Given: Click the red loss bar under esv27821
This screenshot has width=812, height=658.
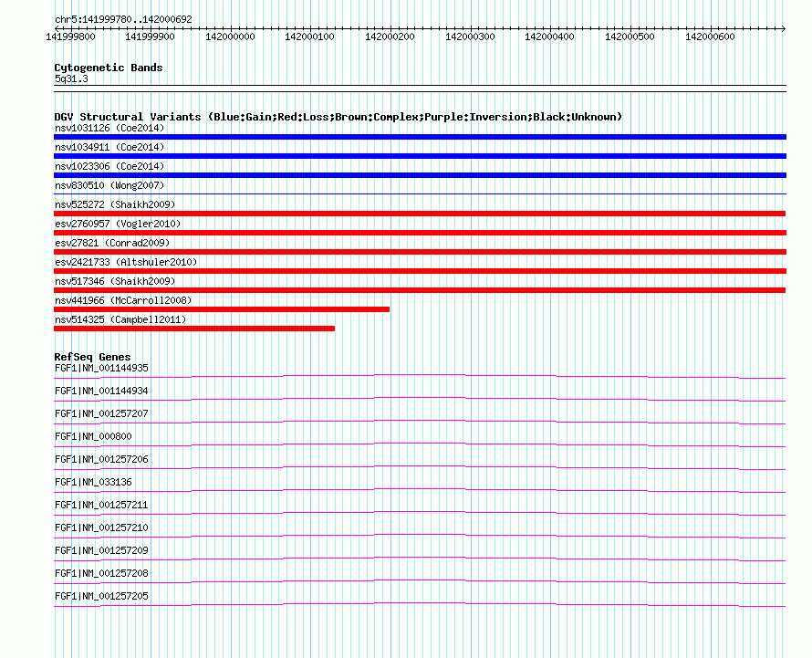Looking at the screenshot, I should click(420, 252).
